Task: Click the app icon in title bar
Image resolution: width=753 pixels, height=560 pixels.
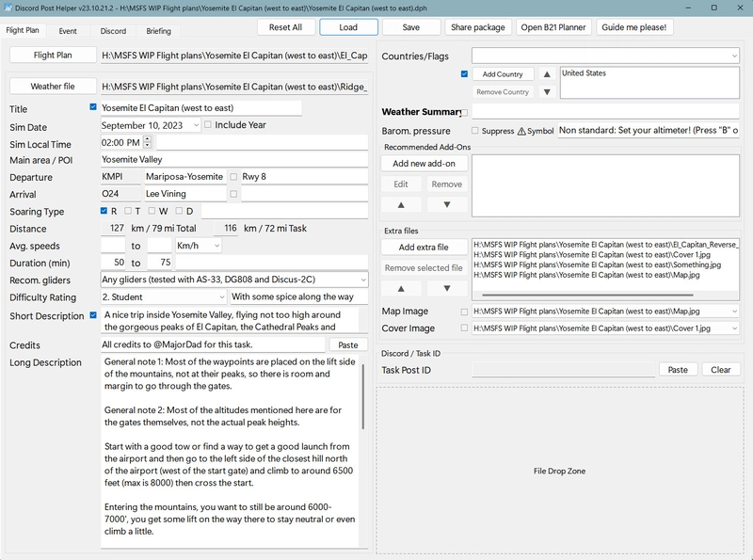Action: coord(8,7)
